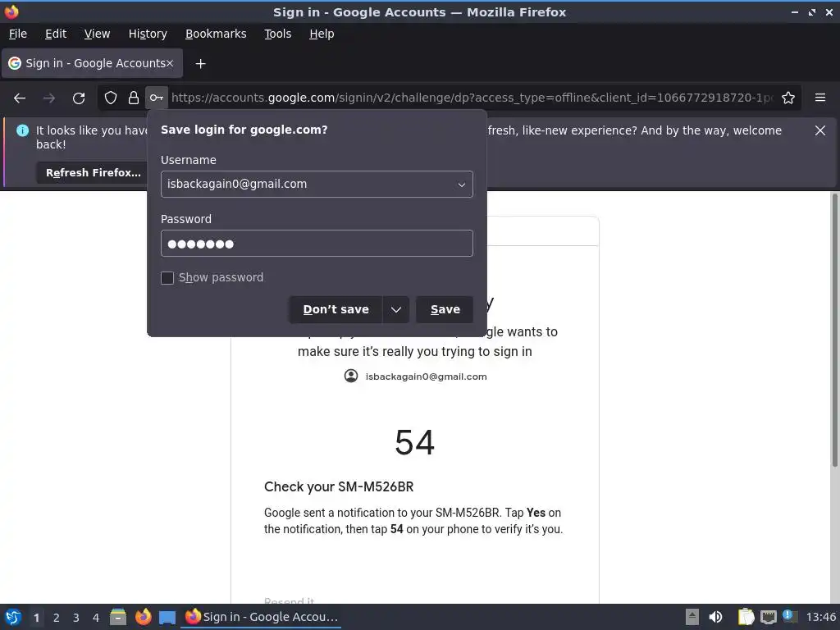This screenshot has width=840, height=630.
Task: Click the info icon in notification bar
Action: point(22,130)
